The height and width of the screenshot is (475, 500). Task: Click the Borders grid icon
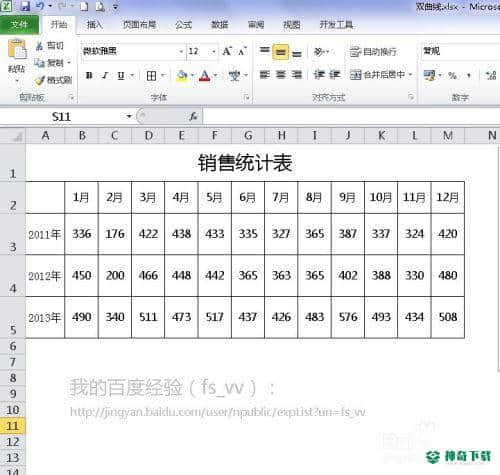pyautogui.click(x=151, y=76)
